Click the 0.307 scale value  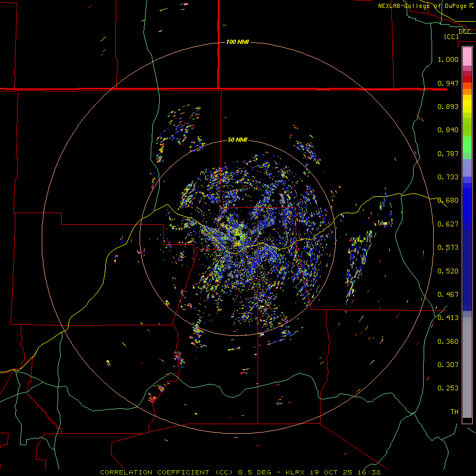click(448, 364)
